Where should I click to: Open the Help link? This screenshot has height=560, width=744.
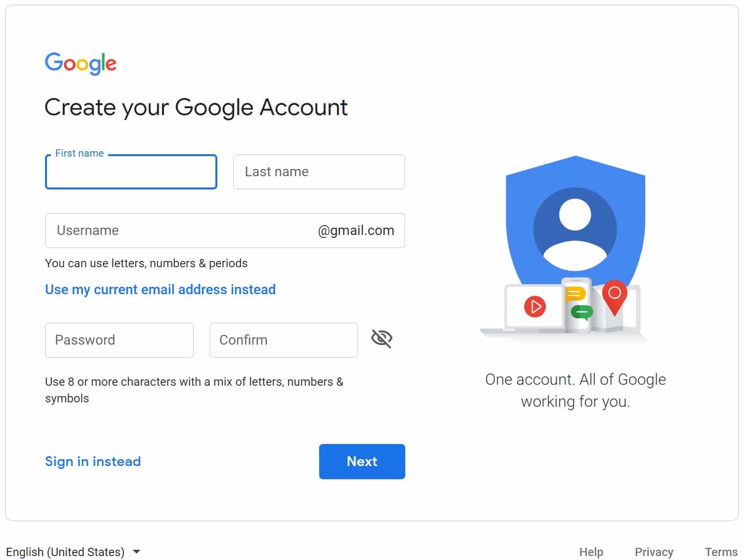pyautogui.click(x=591, y=551)
